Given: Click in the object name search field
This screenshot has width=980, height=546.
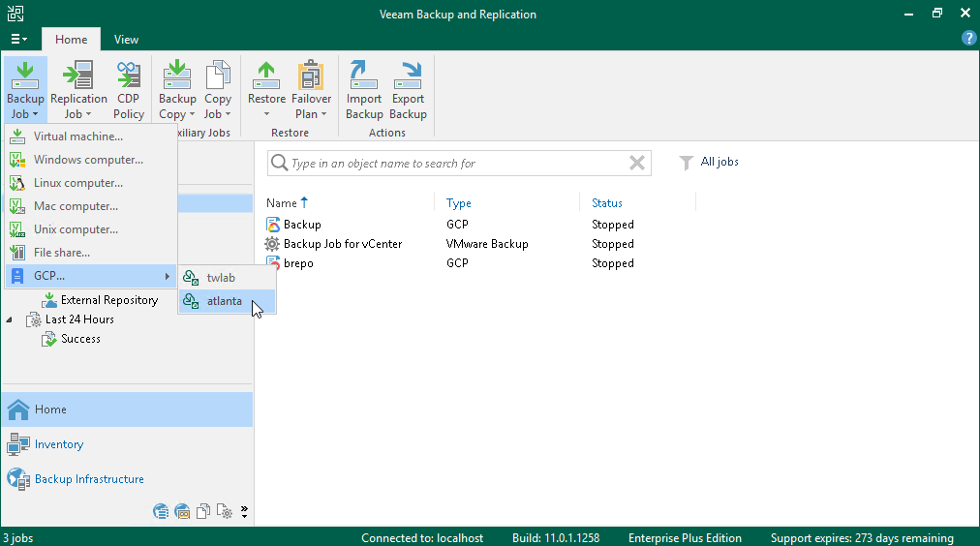Looking at the screenshot, I should pyautogui.click(x=459, y=164).
